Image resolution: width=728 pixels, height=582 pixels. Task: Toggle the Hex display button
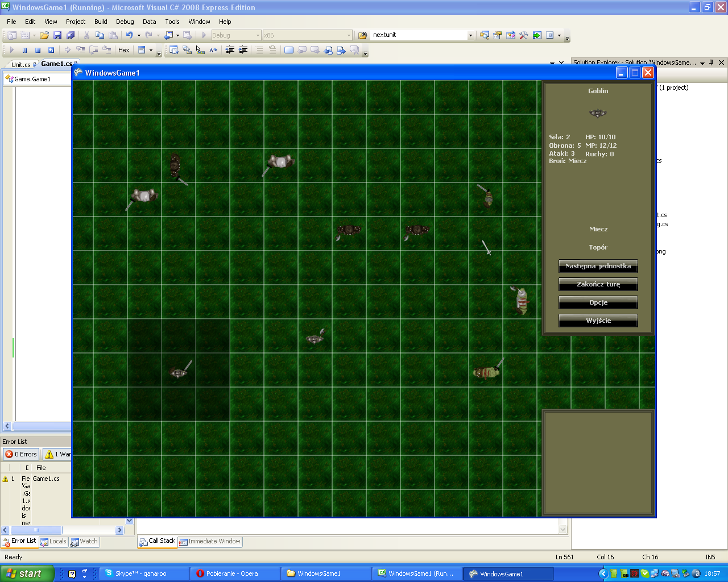[123, 50]
